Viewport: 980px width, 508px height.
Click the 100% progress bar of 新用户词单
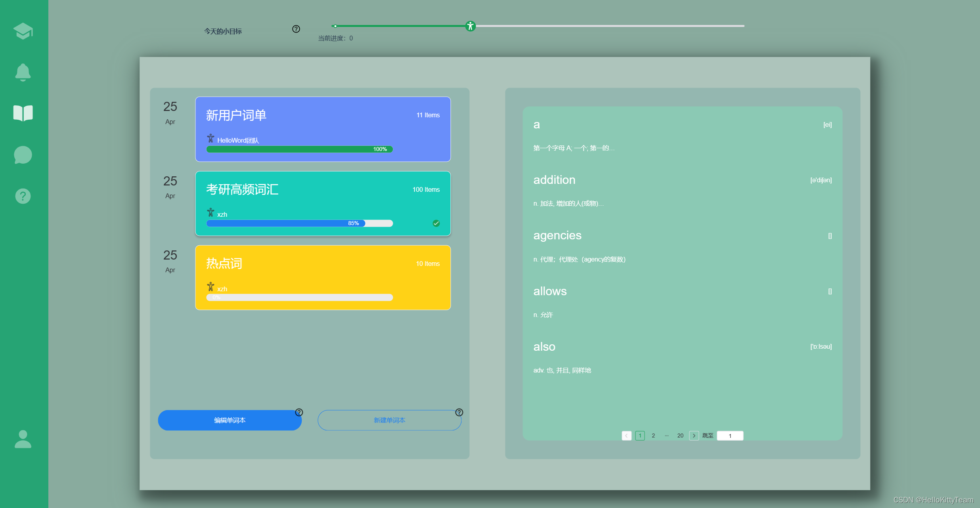(300, 149)
